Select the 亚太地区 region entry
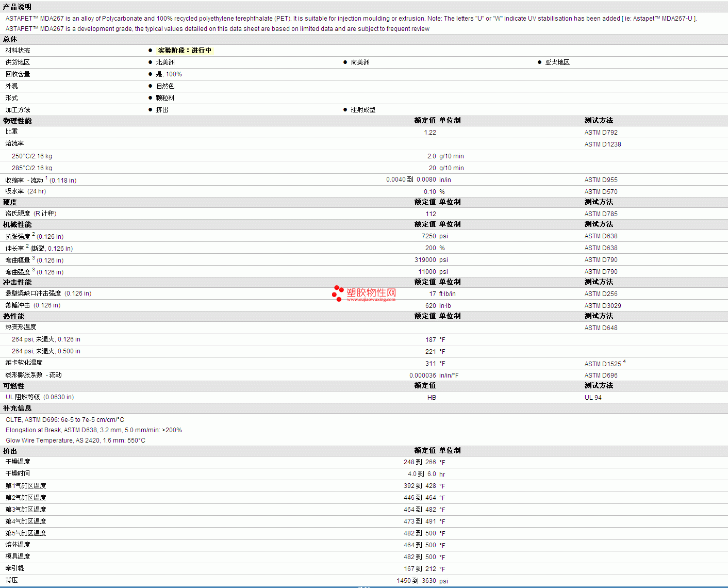Viewport: 728px width, 588px height. point(557,62)
